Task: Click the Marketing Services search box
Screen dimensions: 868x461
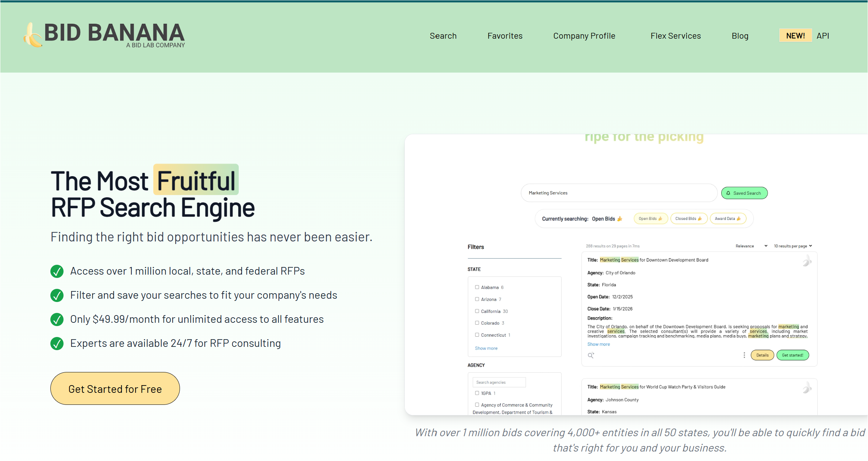Action: (619, 193)
